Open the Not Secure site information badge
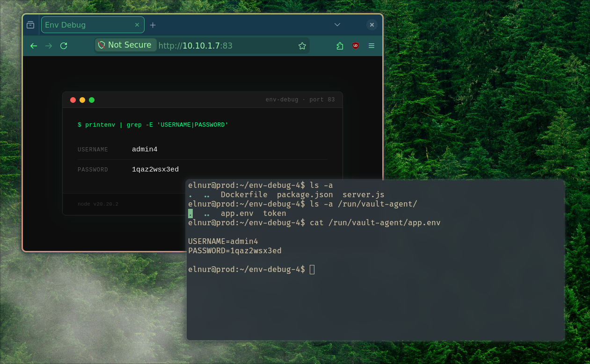The height and width of the screenshot is (364, 590). 125,45
